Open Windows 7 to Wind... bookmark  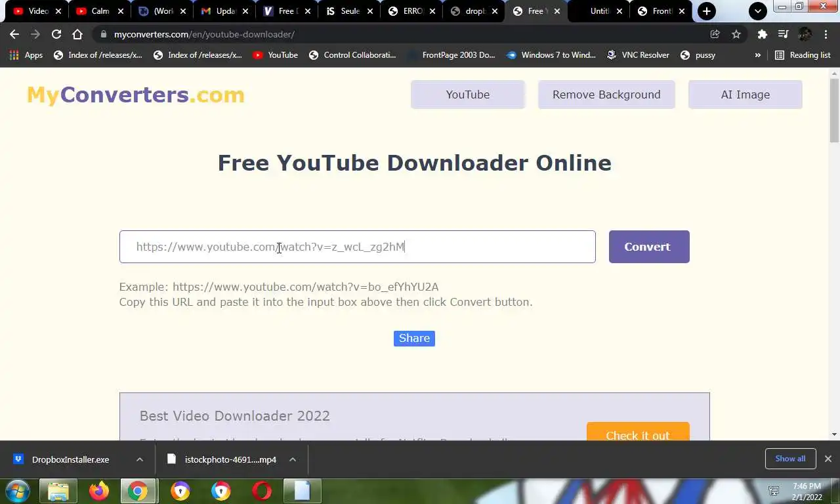[x=551, y=55]
